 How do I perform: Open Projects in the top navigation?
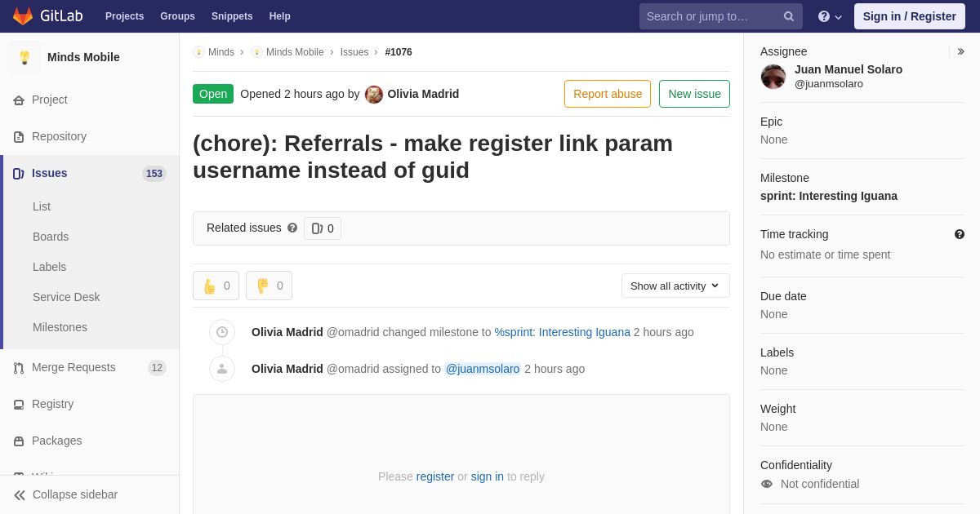pos(125,16)
